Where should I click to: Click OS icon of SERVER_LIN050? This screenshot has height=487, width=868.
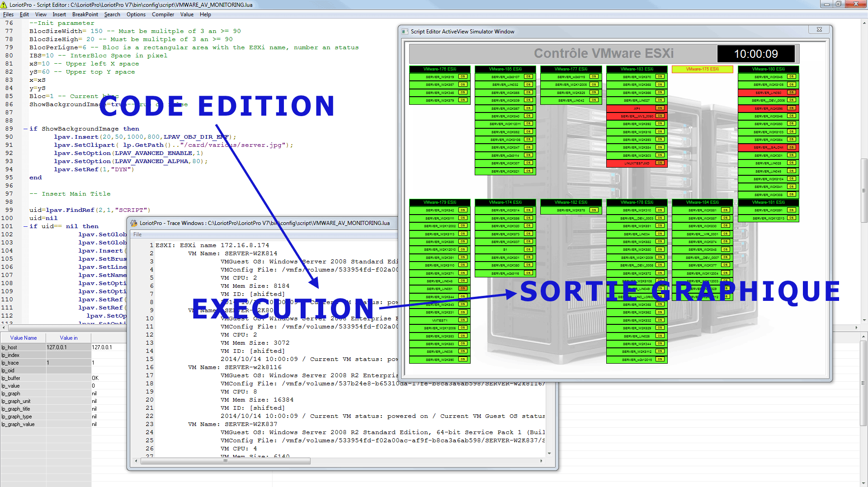pos(791,93)
